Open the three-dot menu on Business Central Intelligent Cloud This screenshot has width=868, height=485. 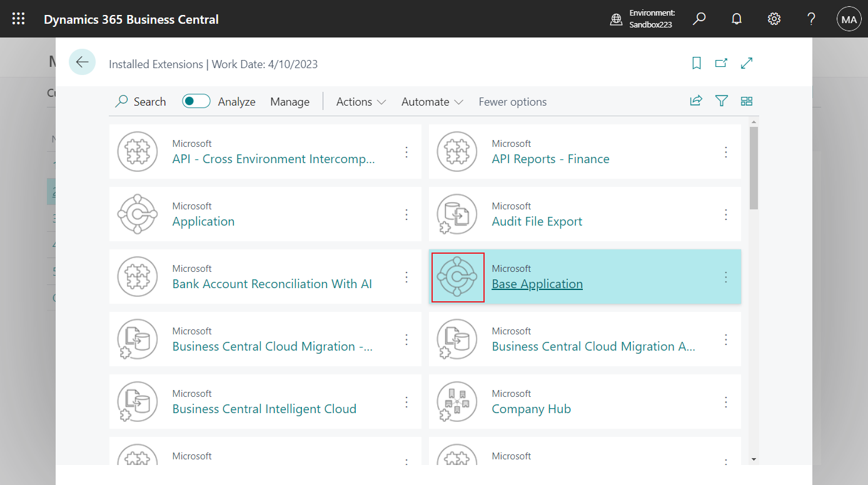pos(406,401)
